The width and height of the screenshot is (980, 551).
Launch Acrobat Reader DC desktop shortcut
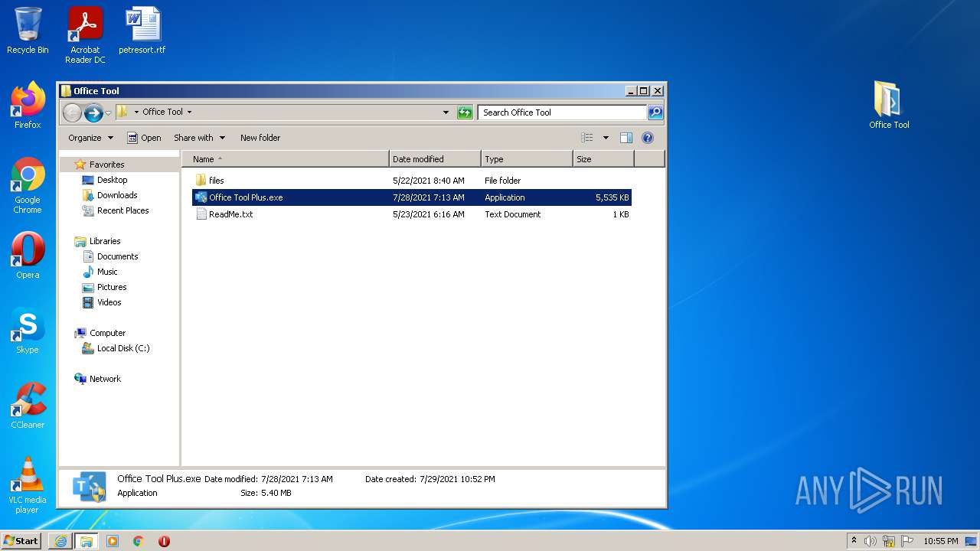tap(85, 34)
